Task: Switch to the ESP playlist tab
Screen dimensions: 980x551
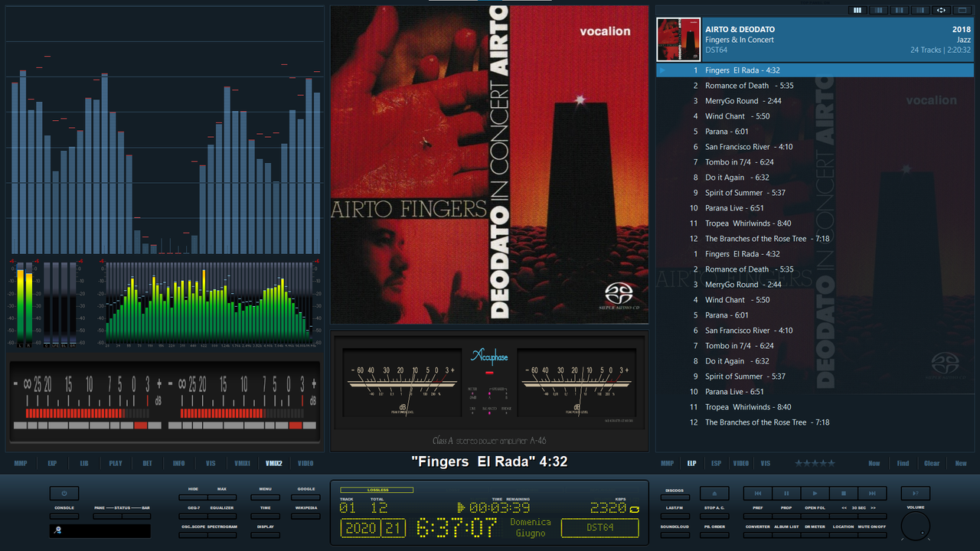Action: pyautogui.click(x=716, y=463)
